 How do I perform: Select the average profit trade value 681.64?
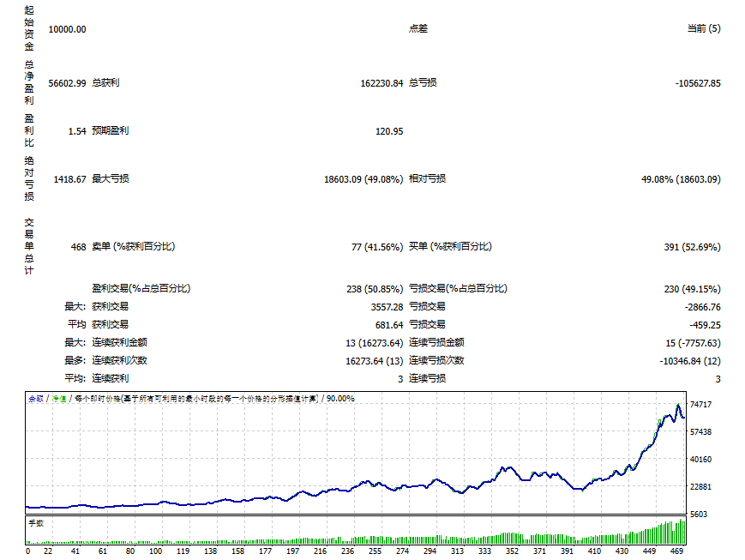pos(389,326)
